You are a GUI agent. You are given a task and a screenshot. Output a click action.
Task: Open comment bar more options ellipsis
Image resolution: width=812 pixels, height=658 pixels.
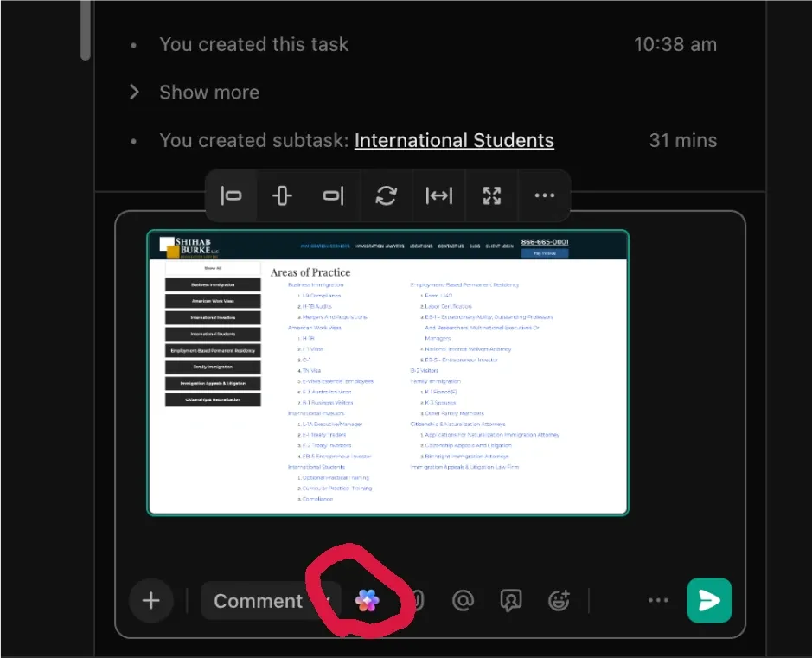pos(658,600)
